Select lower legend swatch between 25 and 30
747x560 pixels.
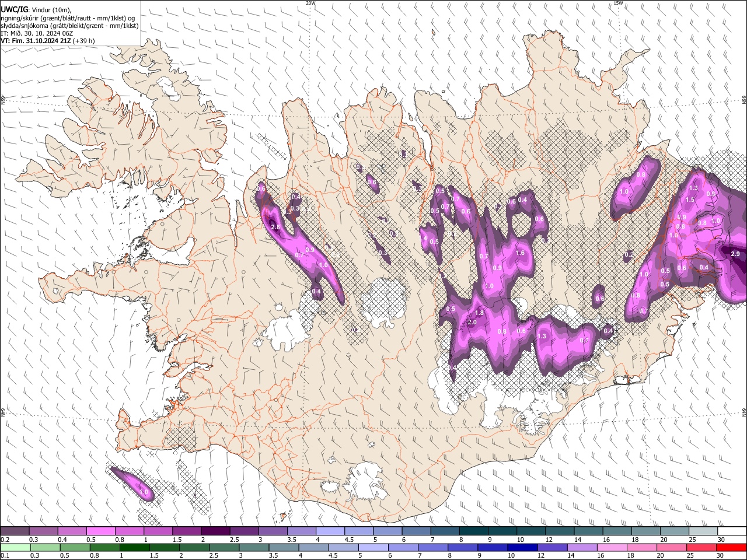701,547
